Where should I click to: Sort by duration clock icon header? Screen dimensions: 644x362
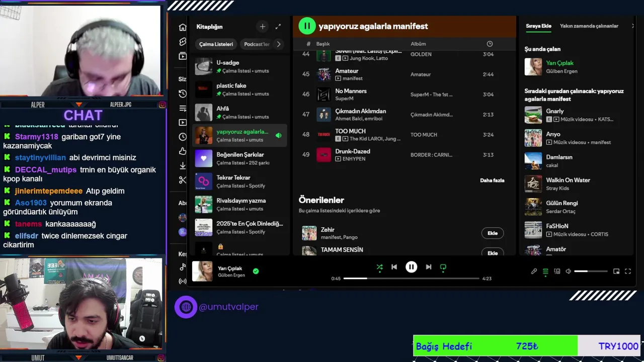point(490,44)
